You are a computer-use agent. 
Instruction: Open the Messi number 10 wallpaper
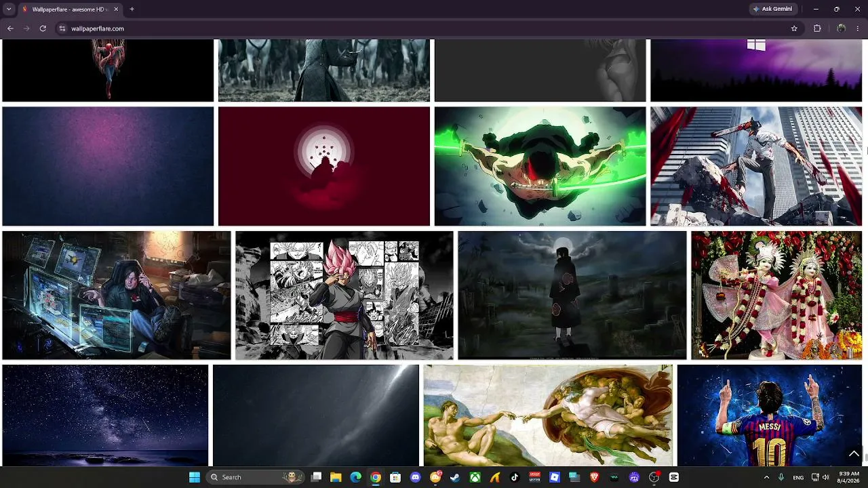(770, 415)
